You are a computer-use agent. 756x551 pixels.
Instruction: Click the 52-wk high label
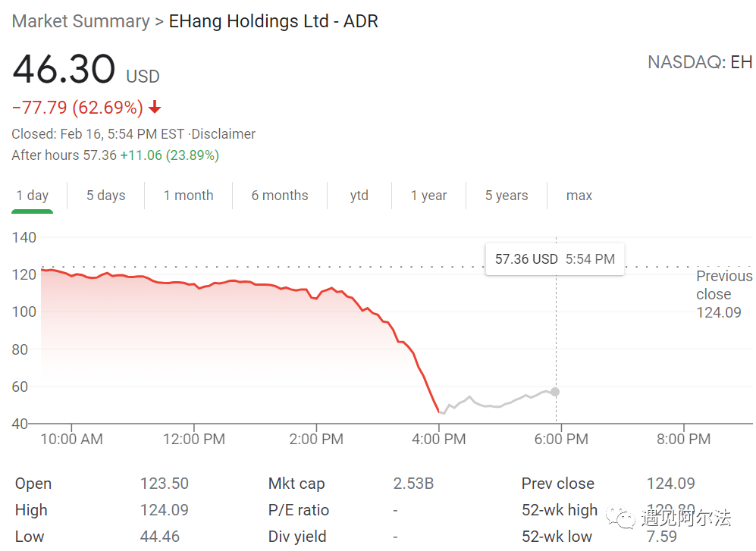tap(560, 510)
